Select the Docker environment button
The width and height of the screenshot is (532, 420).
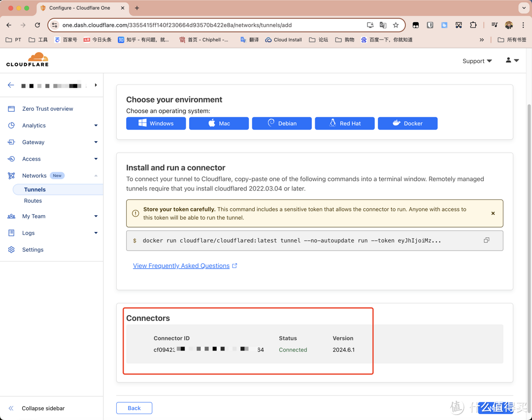[407, 123]
